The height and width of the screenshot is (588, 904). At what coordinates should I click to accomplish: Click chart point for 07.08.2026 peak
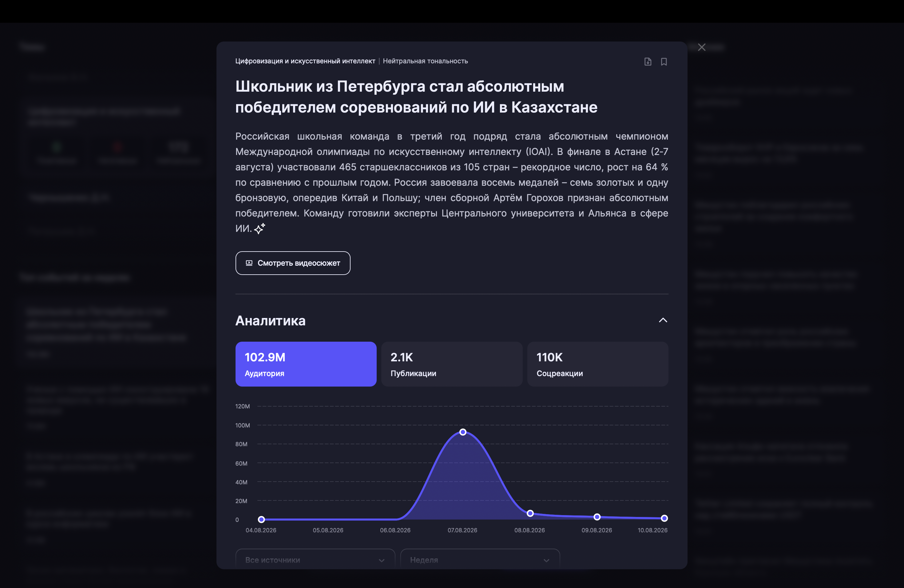pyautogui.click(x=463, y=432)
